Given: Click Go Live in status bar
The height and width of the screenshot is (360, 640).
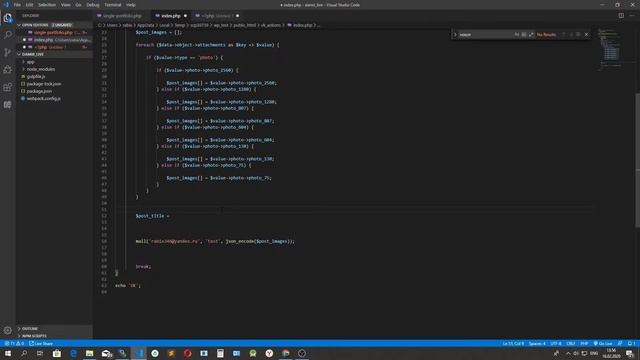Looking at the screenshot, I should [603, 344].
